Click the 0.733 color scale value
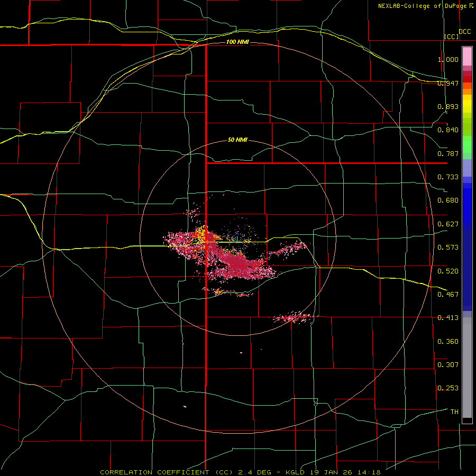The height and width of the screenshot is (476, 476). tap(448, 177)
